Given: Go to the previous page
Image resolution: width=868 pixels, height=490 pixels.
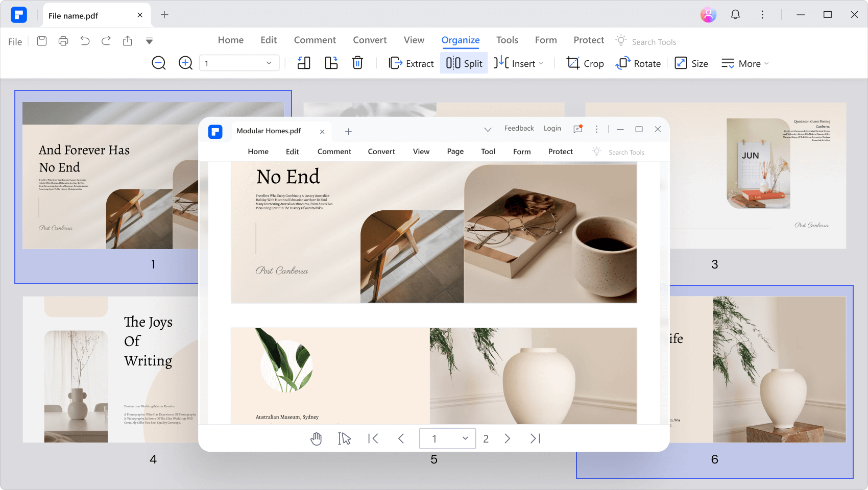Looking at the screenshot, I should point(401,438).
